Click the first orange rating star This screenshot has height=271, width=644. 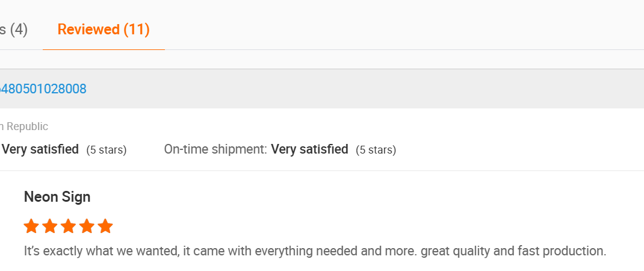[x=31, y=226]
